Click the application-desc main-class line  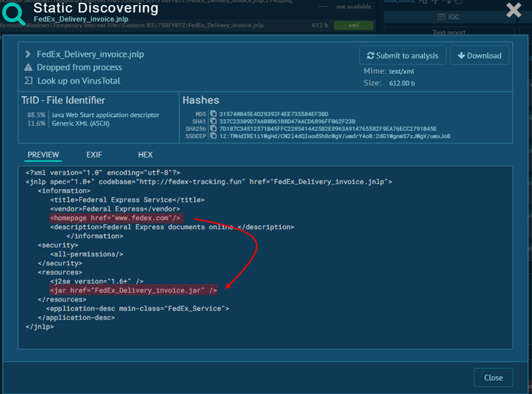138,308
